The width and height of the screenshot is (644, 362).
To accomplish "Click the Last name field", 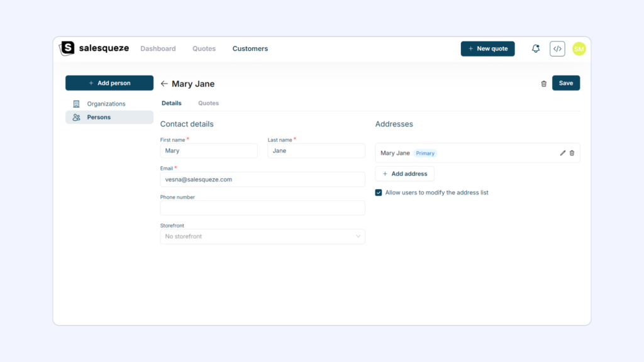I will pyautogui.click(x=316, y=151).
